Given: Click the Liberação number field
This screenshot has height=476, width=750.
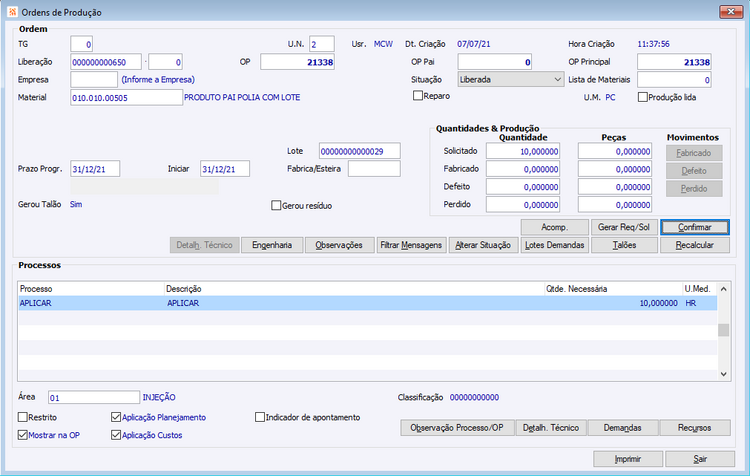Looking at the screenshot, I should tap(106, 62).
